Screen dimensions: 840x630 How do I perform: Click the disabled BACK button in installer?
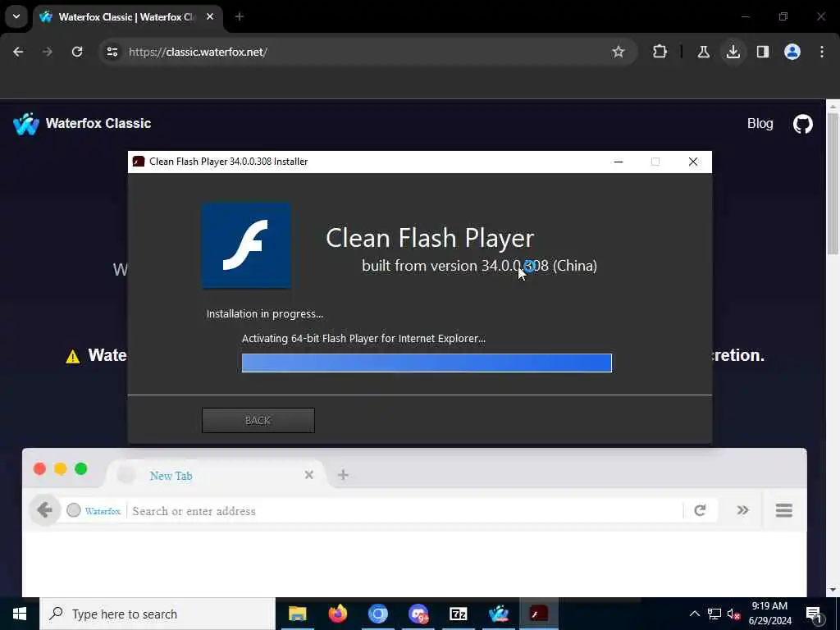click(258, 421)
